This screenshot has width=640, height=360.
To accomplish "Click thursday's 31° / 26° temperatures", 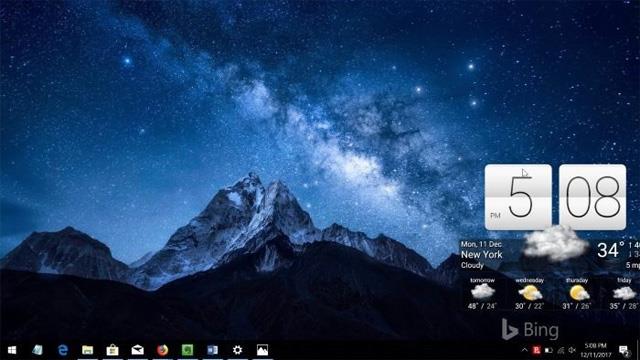I will pos(577,306).
